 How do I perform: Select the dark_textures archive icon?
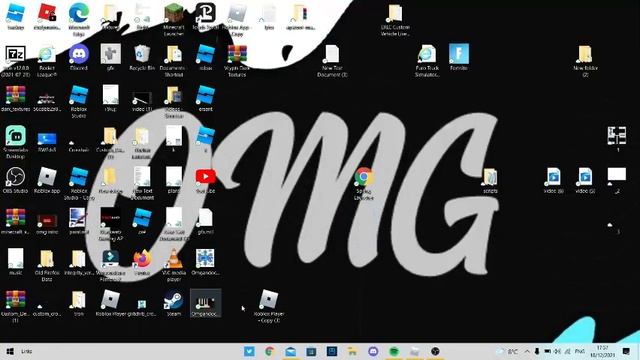pyautogui.click(x=16, y=98)
